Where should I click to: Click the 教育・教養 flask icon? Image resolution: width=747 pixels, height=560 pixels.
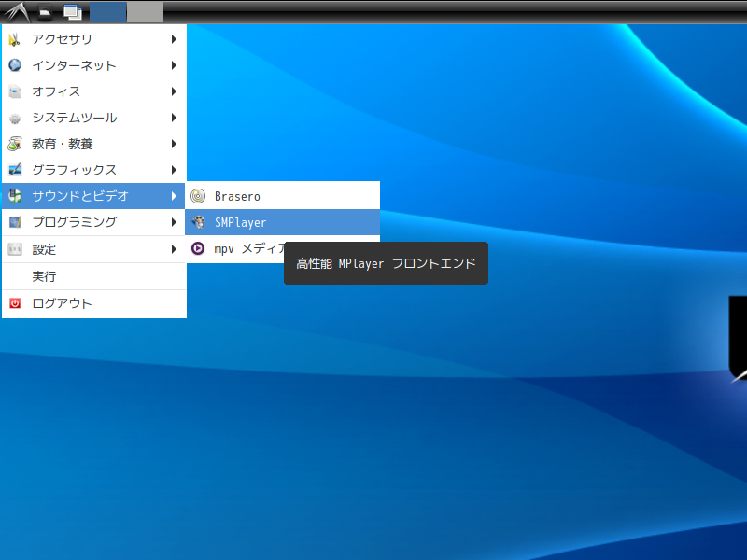[x=15, y=144]
